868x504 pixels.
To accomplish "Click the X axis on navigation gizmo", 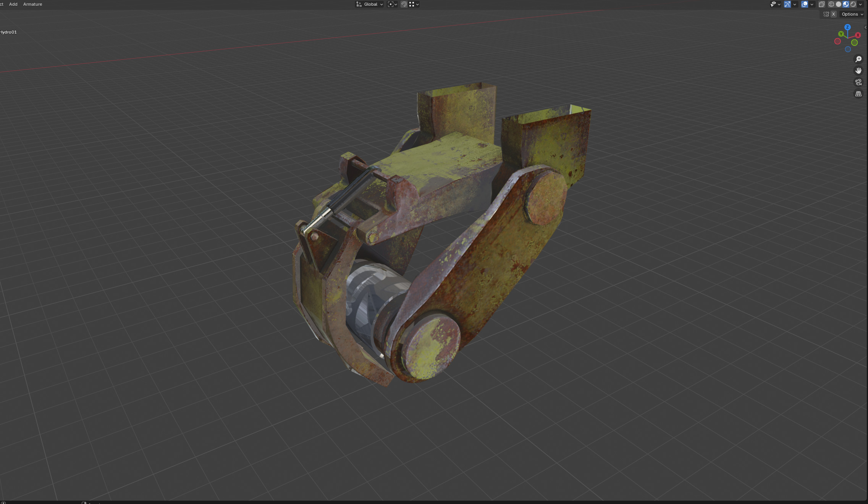I will click(x=858, y=35).
